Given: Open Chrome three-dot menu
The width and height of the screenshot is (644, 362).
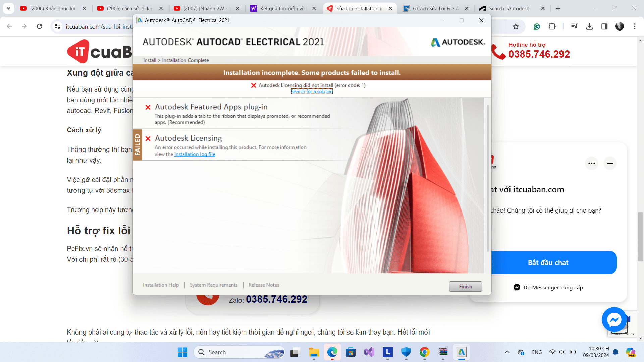Looking at the screenshot, I should [x=635, y=26].
